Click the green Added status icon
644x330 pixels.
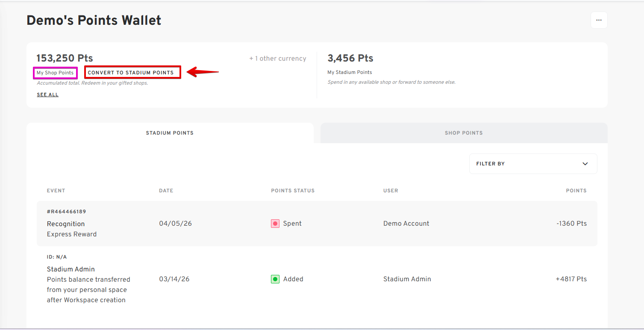(275, 279)
